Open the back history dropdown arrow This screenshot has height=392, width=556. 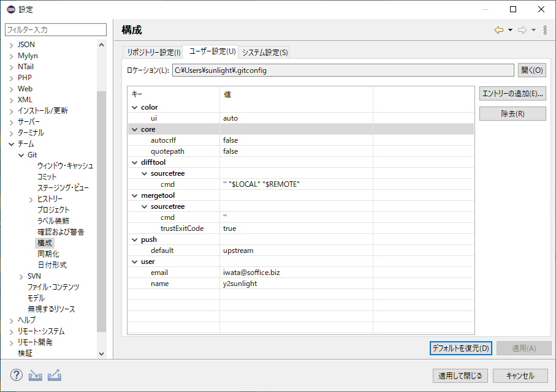pos(510,30)
